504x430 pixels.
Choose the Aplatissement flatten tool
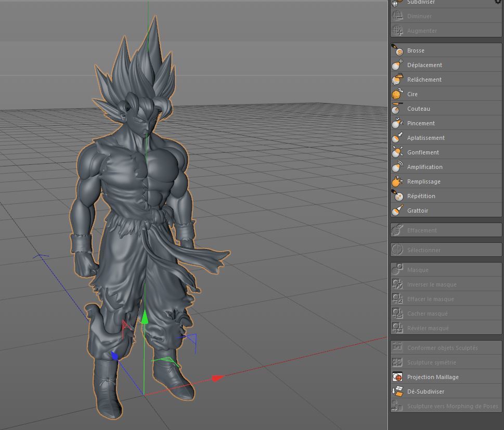coord(446,138)
